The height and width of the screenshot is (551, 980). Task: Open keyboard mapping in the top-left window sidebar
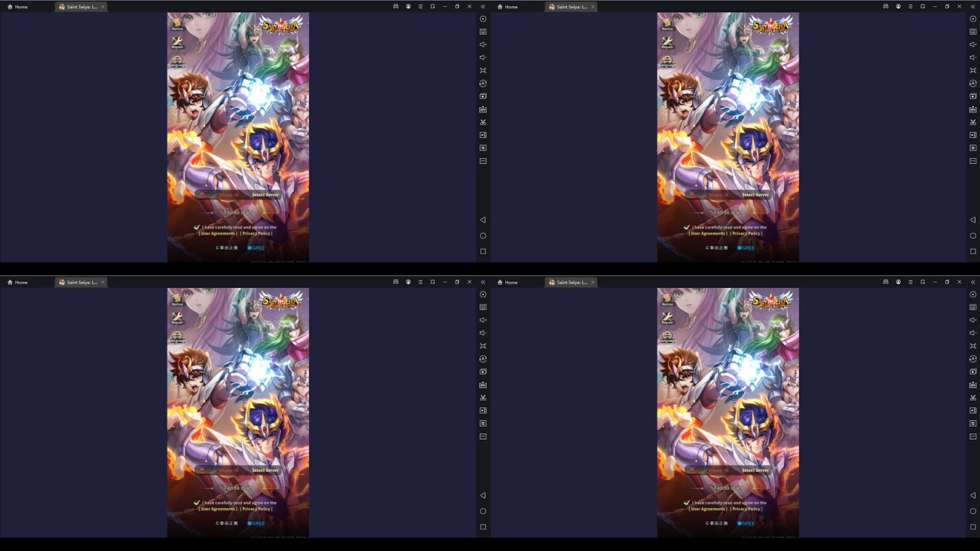click(483, 32)
